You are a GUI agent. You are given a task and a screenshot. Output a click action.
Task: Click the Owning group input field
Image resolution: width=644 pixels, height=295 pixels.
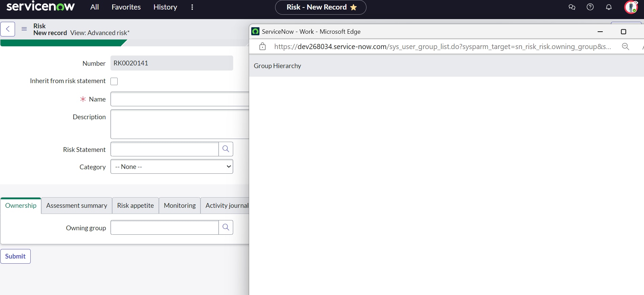tap(165, 228)
